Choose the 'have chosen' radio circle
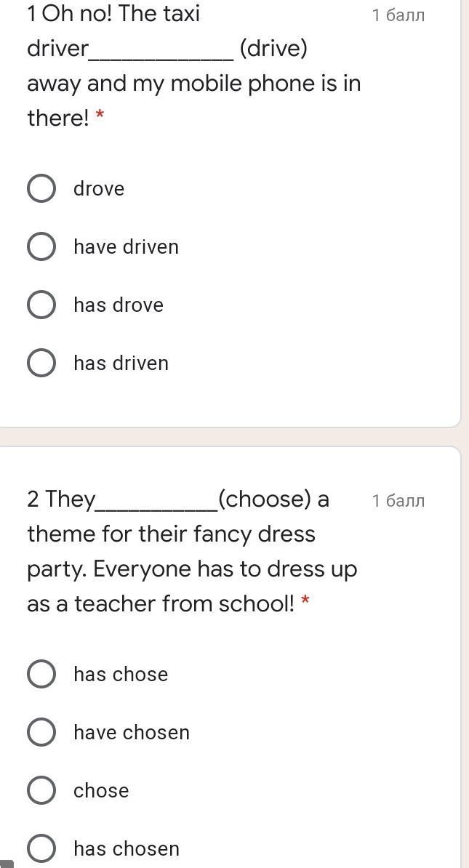 [x=41, y=732]
